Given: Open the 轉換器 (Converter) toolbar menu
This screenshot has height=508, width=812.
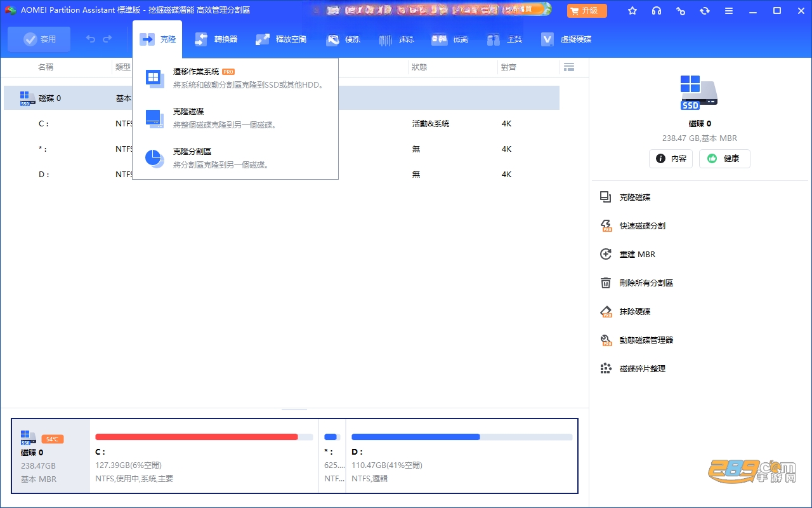Looking at the screenshot, I should (216, 39).
